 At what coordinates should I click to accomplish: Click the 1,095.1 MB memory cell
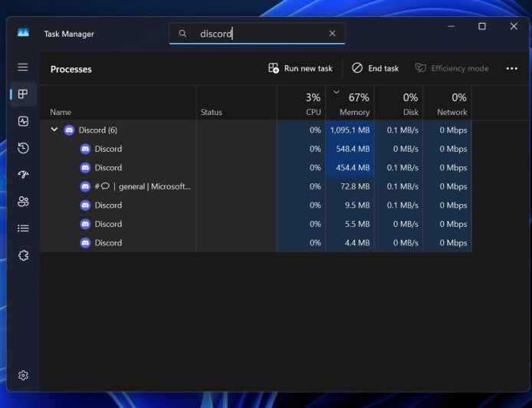tap(350, 130)
